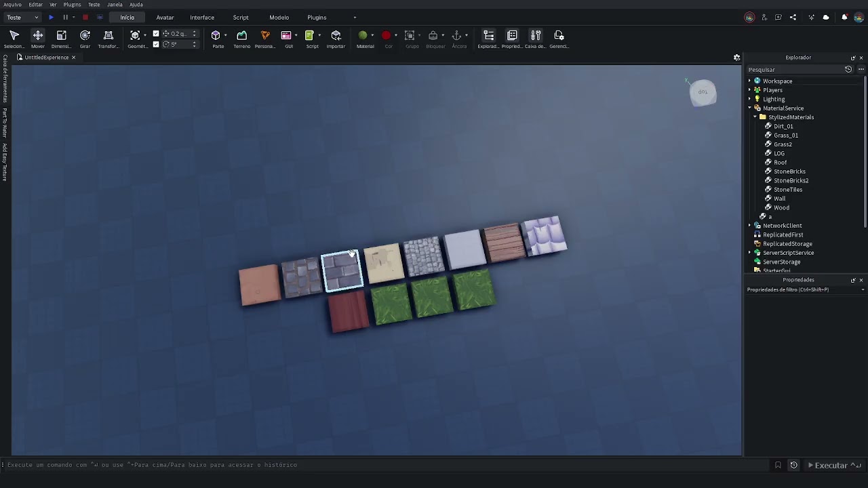
Task: Click the cloud publish status icon
Action: [x=826, y=17]
